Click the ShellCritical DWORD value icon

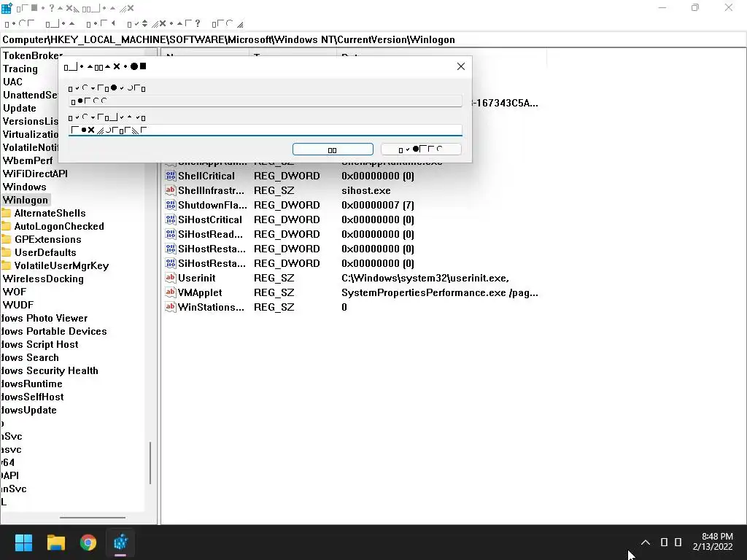[170, 176]
